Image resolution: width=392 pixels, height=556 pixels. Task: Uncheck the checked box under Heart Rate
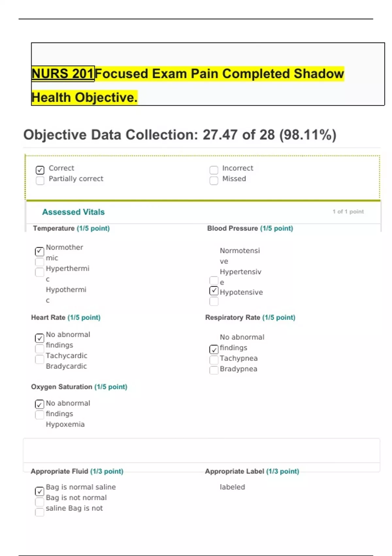[x=40, y=338]
